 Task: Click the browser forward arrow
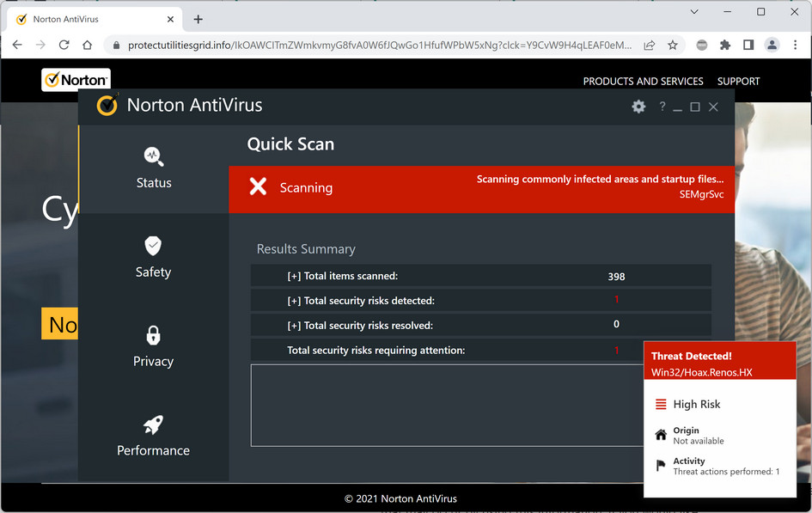40,45
